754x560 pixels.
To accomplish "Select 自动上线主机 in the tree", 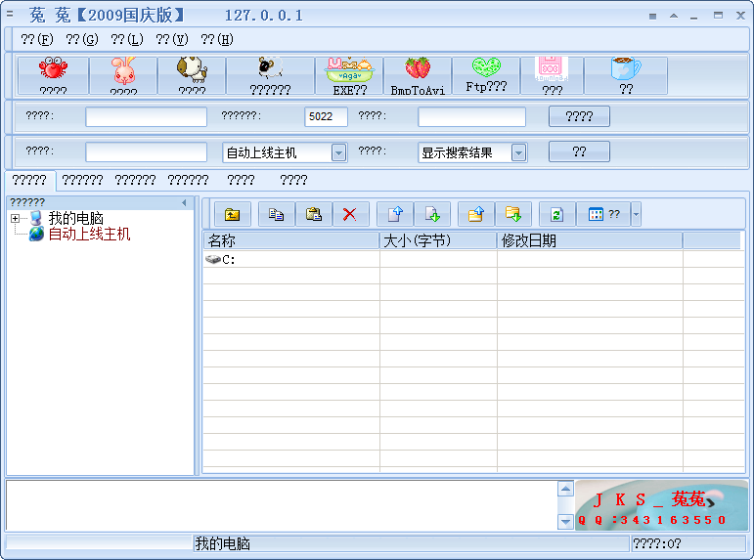I will [x=89, y=235].
